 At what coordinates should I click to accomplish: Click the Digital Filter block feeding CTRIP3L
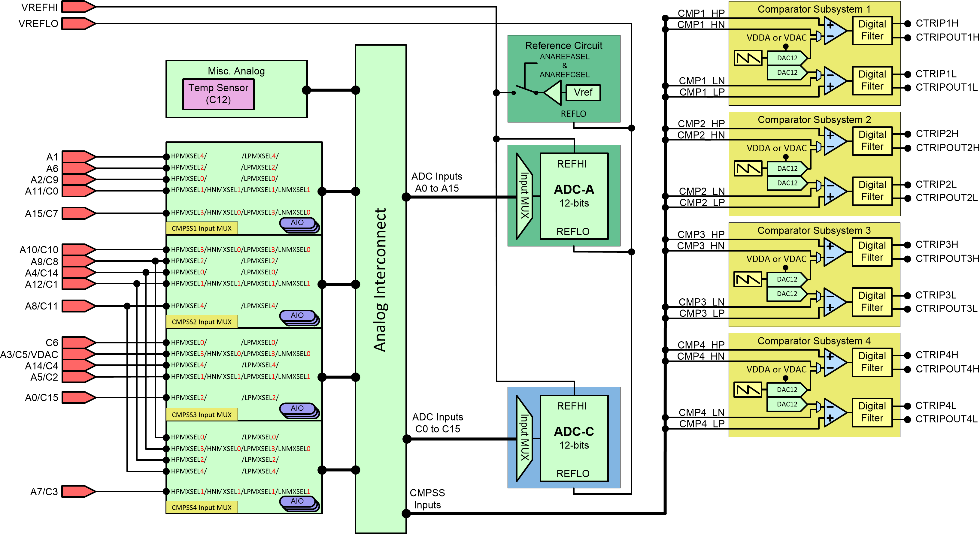click(872, 302)
